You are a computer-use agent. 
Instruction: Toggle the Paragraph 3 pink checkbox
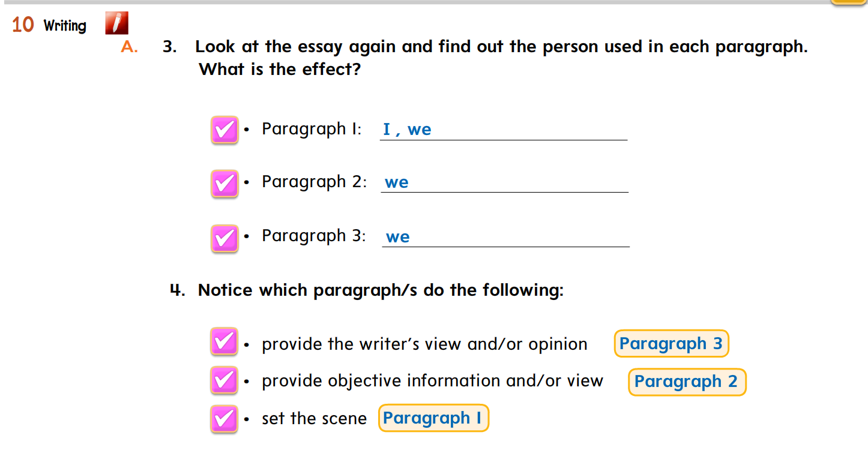point(225,238)
